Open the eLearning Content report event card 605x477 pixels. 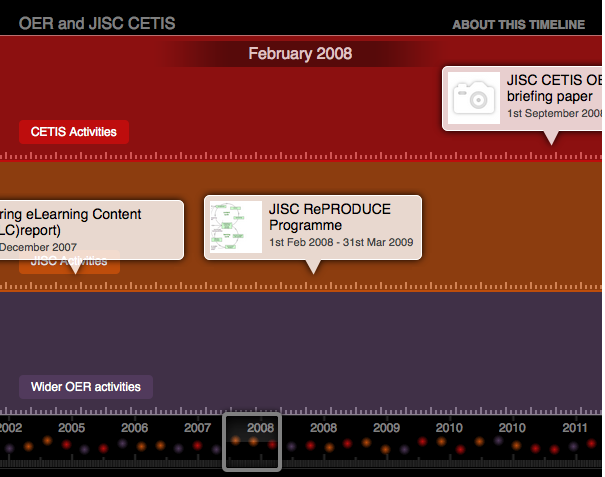pos(91,230)
